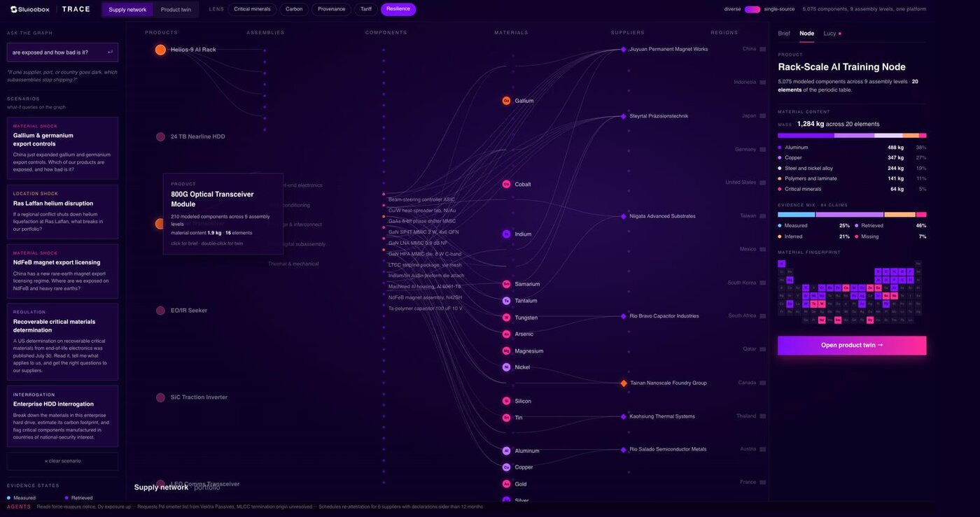Click the China region marker
This screenshot has width=980, height=517.
[762, 49]
